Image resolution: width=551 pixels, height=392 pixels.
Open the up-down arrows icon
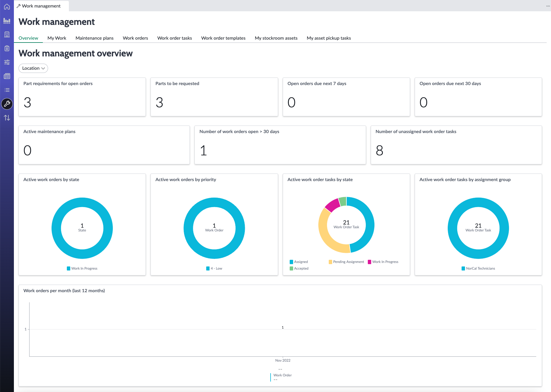(7, 118)
